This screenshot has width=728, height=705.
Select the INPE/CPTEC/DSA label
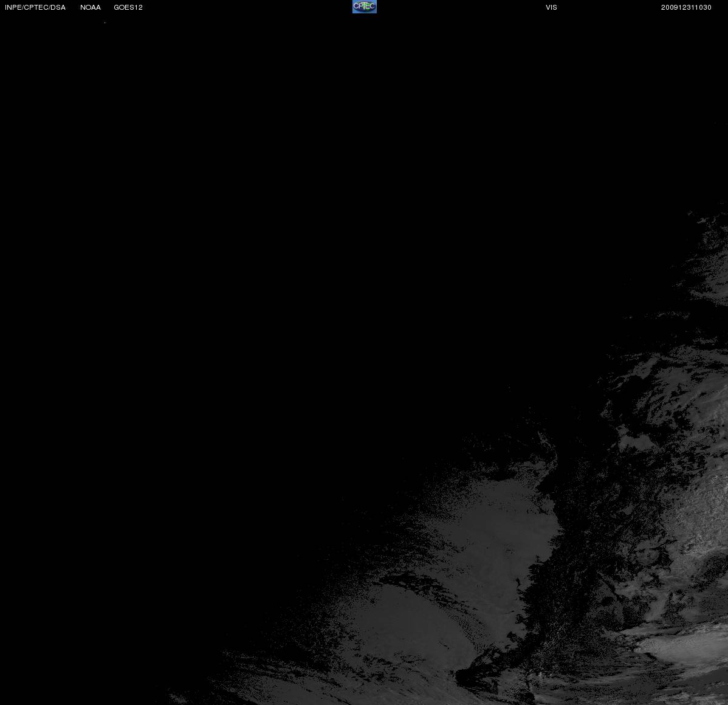pyautogui.click(x=35, y=7)
